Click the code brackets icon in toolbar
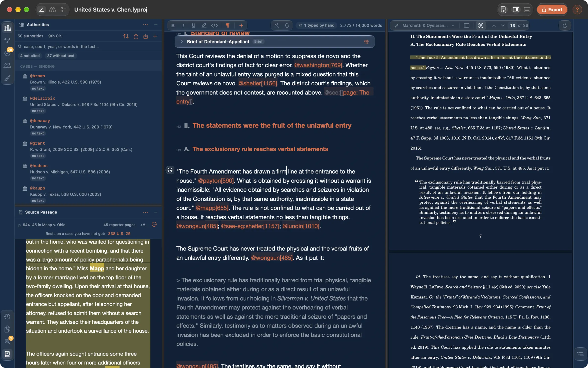The image size is (588, 368). pos(214,25)
